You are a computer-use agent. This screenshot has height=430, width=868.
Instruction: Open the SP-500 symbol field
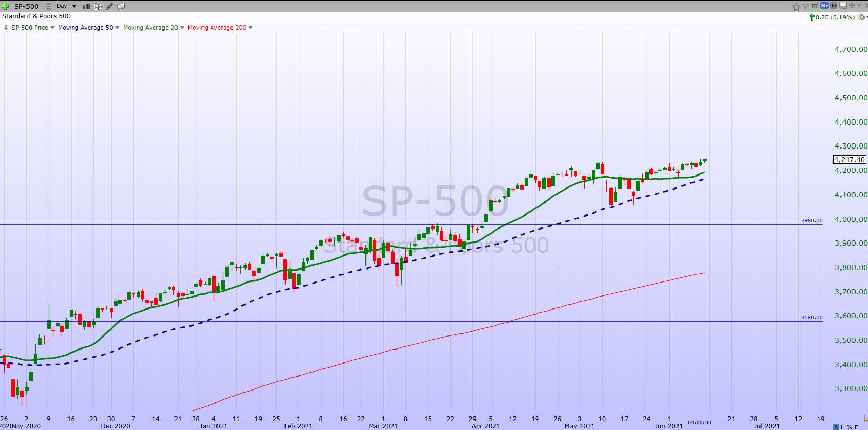pos(26,6)
